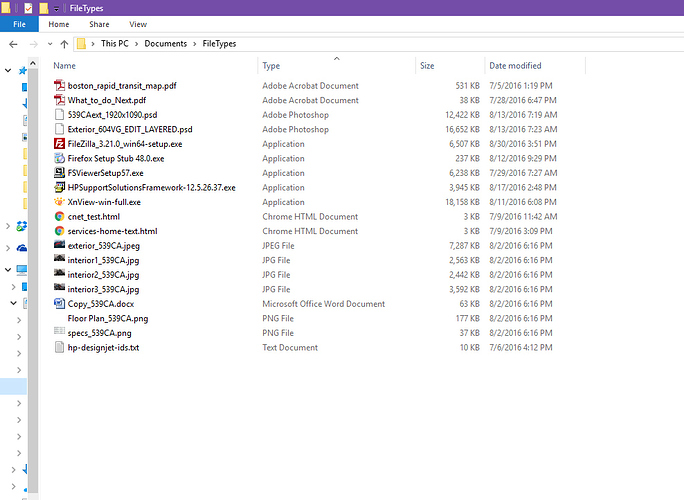The image size is (684, 500).
Task: Click the PDF icon of boston_rapid_transit_map.pdf
Action: tap(59, 86)
